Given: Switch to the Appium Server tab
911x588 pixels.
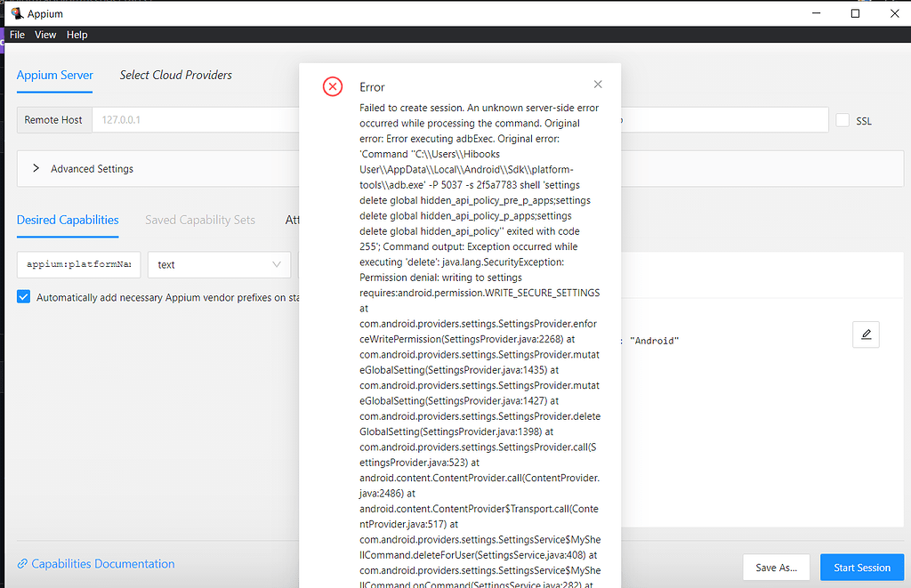Looking at the screenshot, I should click(54, 75).
